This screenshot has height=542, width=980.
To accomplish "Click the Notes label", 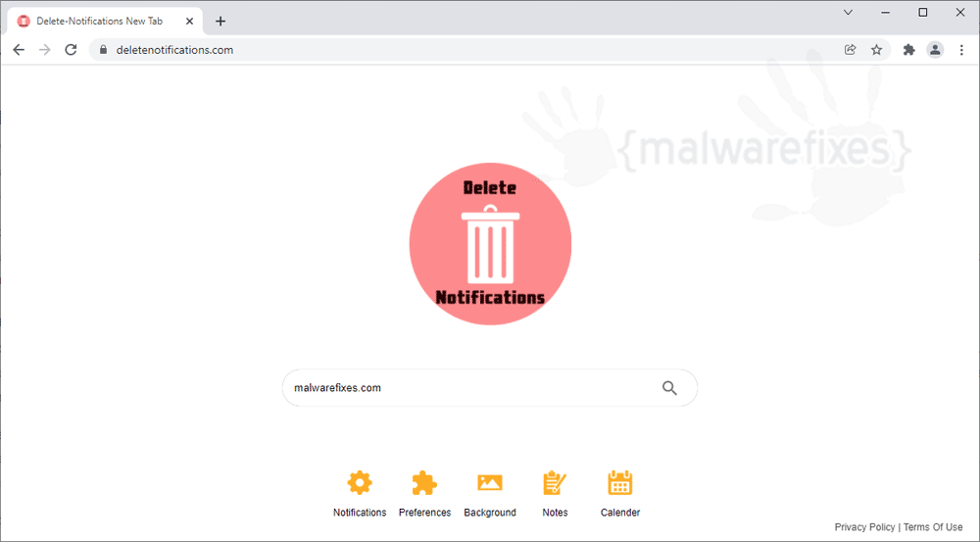I will 555,513.
